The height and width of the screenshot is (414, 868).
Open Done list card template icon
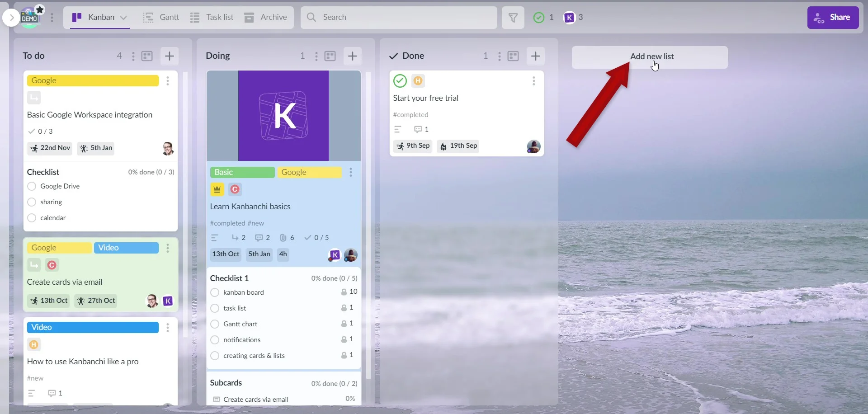[x=513, y=56]
